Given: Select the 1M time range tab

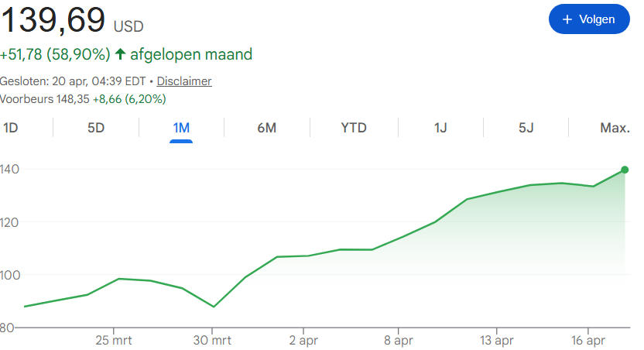Looking at the screenshot, I should (x=181, y=128).
